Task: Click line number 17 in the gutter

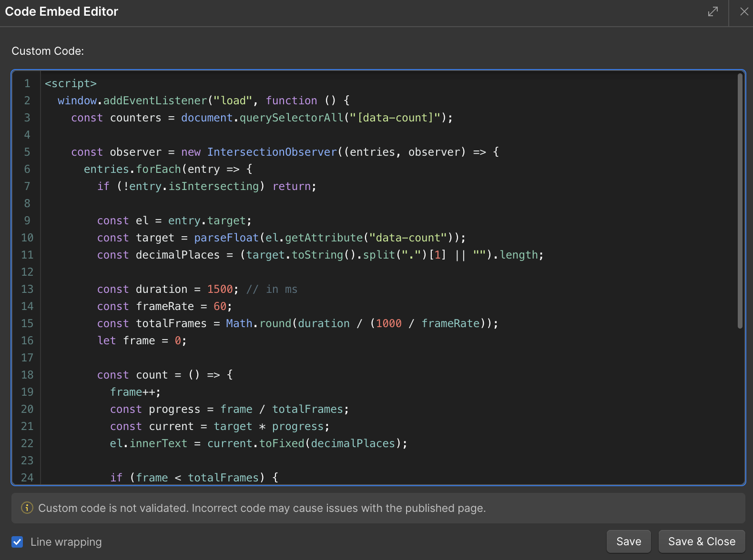Action: pos(27,358)
